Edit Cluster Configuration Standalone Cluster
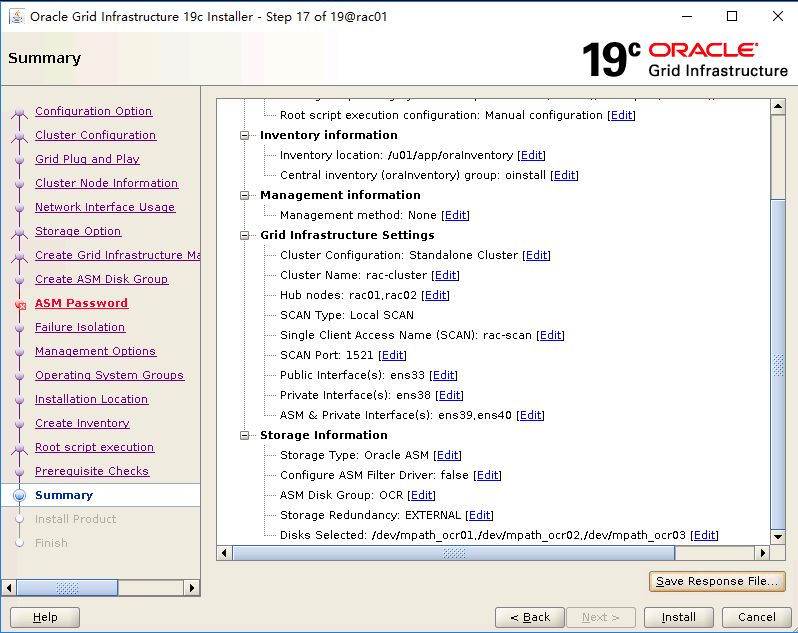The width and height of the screenshot is (798, 633). pyautogui.click(x=536, y=255)
